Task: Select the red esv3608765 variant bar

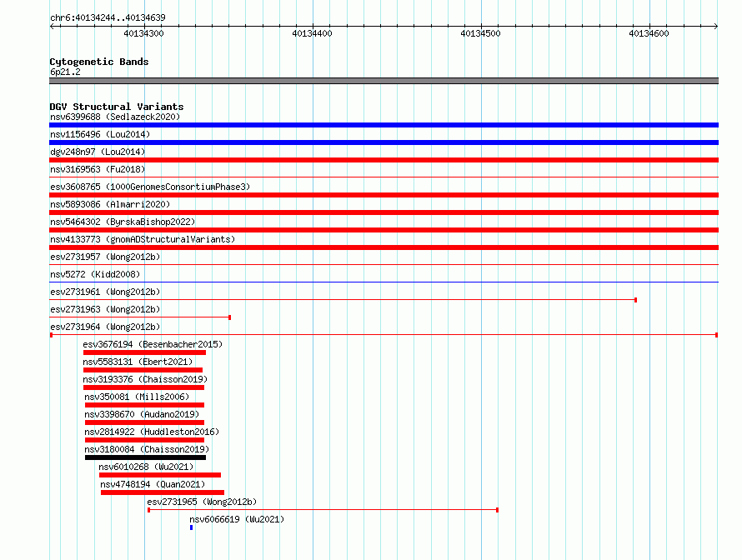Action: pyautogui.click(x=384, y=195)
